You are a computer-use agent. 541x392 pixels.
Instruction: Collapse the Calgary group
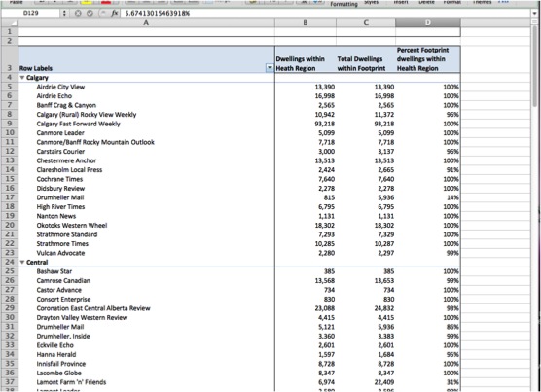[22, 78]
